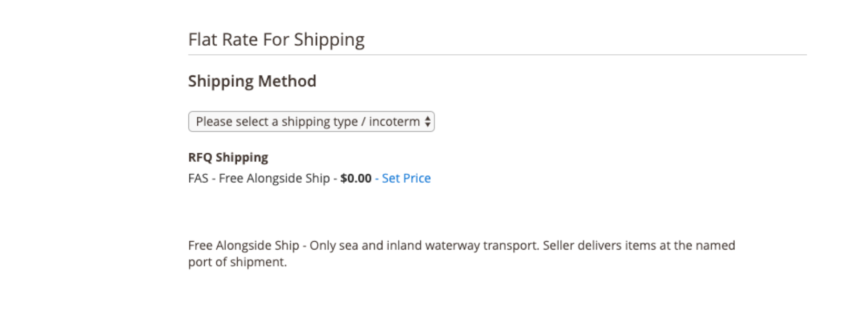Click the word 'Shipping' in the Flat Rate heading

329,40
